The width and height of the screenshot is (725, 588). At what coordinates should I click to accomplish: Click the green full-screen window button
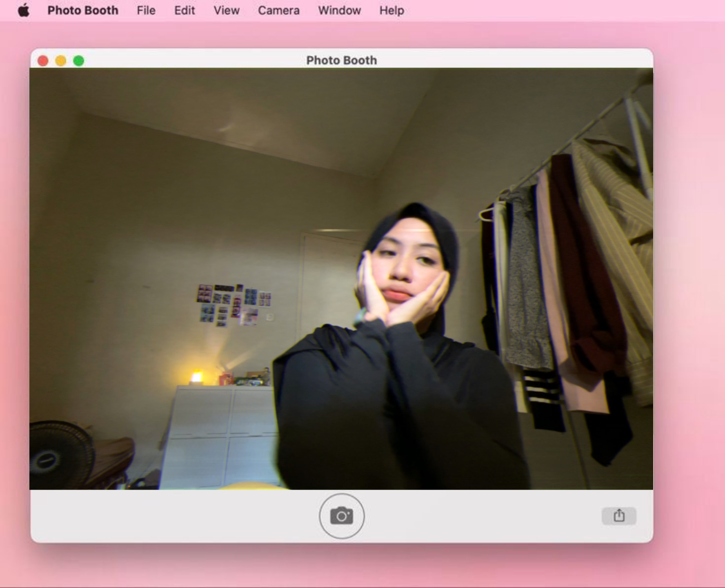[x=78, y=61]
